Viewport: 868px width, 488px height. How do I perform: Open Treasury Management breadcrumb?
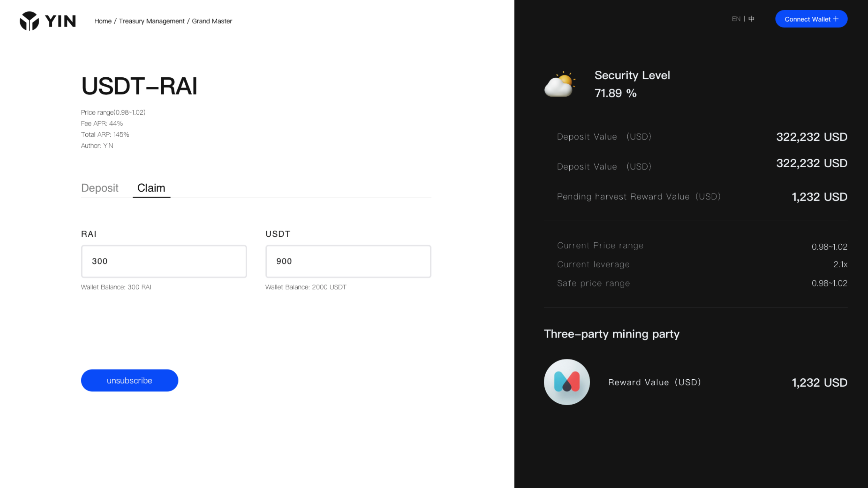151,21
